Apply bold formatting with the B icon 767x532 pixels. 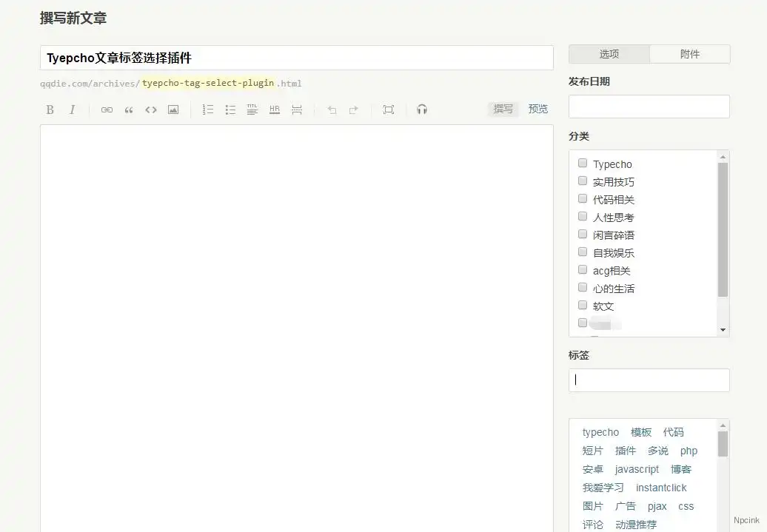pyautogui.click(x=50, y=110)
